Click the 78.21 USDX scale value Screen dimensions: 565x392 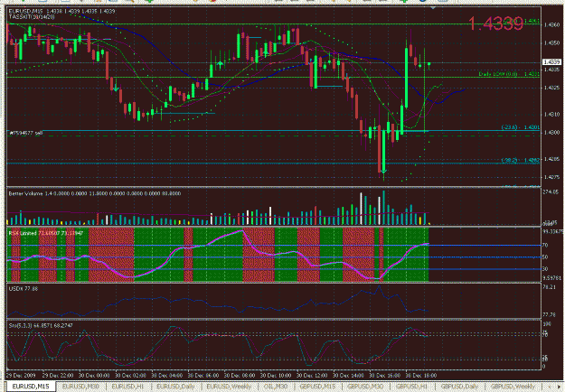pyautogui.click(x=549, y=287)
